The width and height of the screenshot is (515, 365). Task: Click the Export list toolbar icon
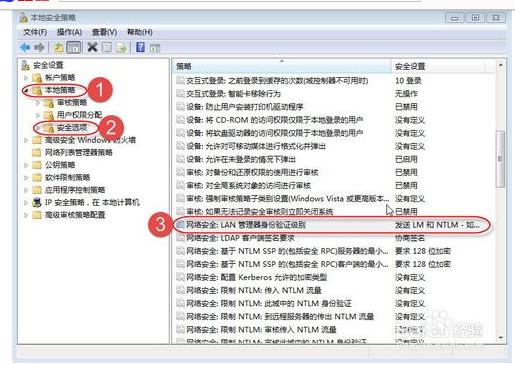121,48
